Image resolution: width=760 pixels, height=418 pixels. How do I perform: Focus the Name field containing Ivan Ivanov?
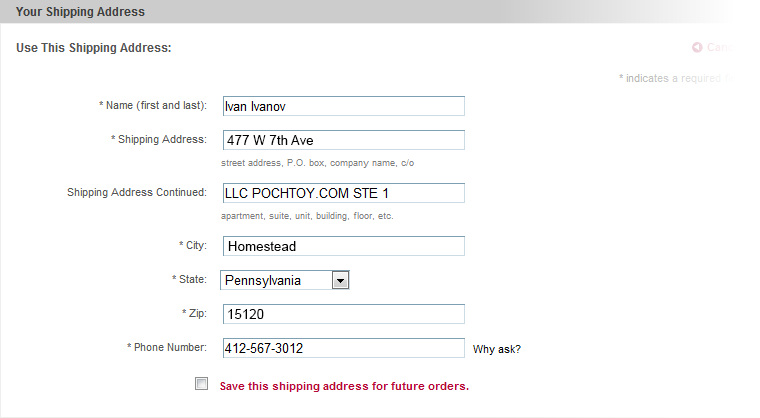pyautogui.click(x=342, y=106)
